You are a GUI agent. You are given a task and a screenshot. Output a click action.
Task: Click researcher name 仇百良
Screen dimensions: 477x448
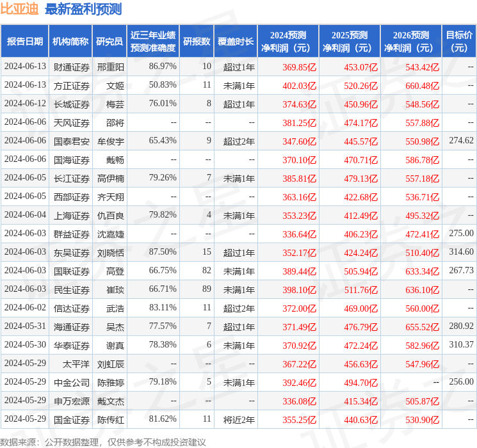click(x=111, y=216)
